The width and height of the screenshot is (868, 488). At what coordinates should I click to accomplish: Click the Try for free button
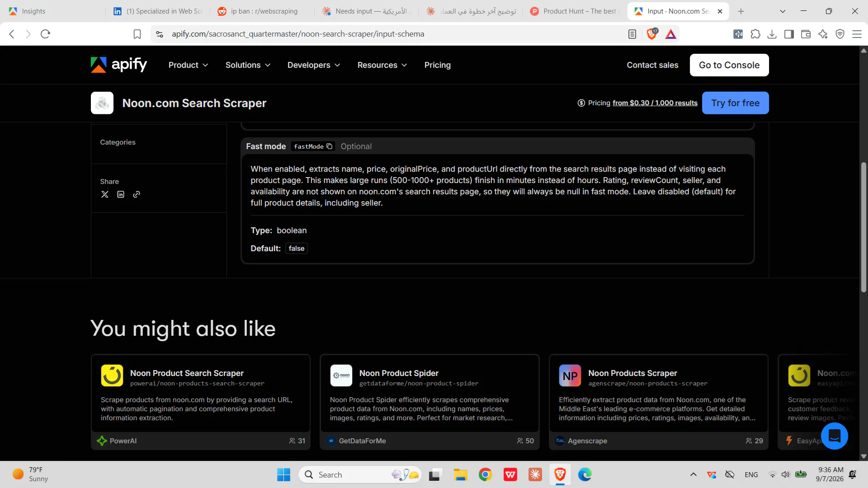pos(736,103)
